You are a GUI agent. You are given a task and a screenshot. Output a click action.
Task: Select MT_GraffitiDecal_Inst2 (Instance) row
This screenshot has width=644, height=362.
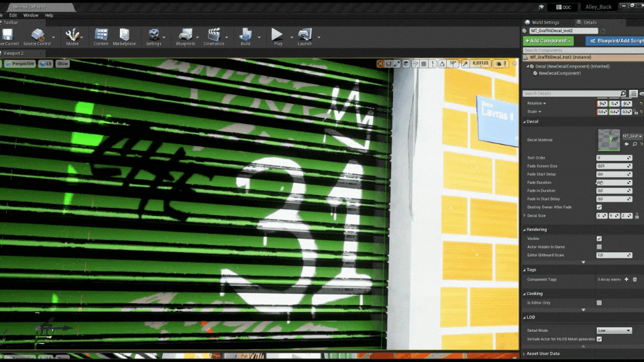(x=583, y=58)
